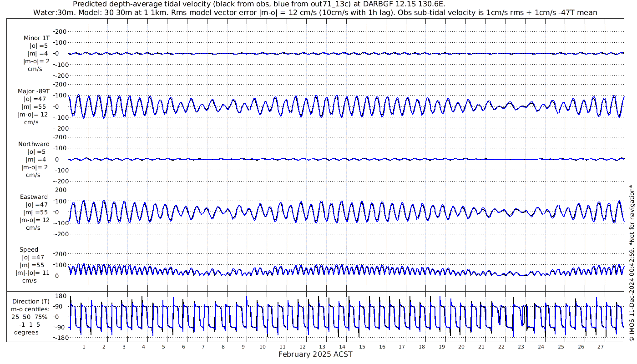Click '|m-o|= 12' under Eastward
Viewport: 637px width, 364px height.
[x=35, y=220]
